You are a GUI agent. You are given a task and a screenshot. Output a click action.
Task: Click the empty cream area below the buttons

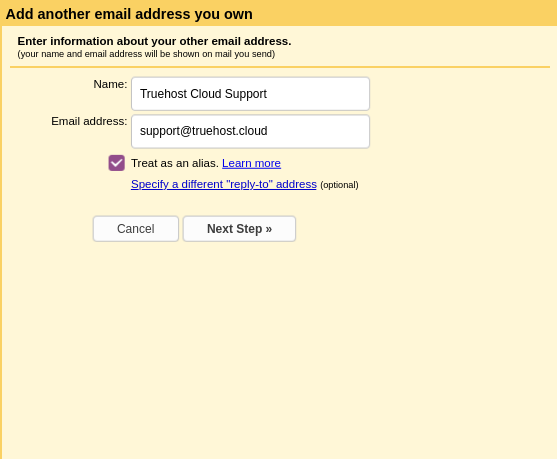(278, 348)
